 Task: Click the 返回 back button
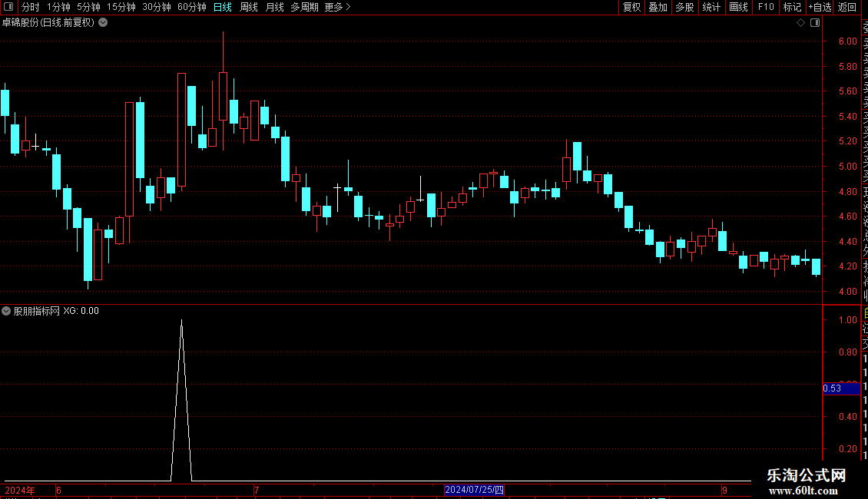(x=847, y=7)
